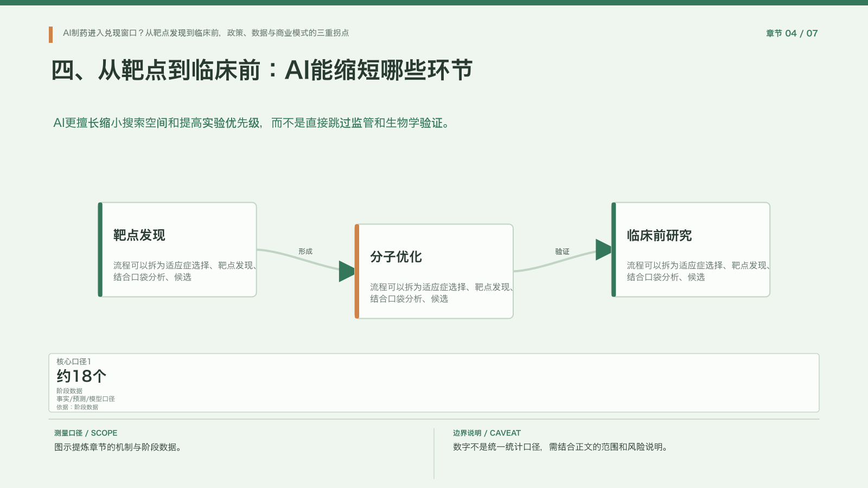The image size is (868, 488).
Task: Click the '形成' connector label
Action: click(x=305, y=252)
